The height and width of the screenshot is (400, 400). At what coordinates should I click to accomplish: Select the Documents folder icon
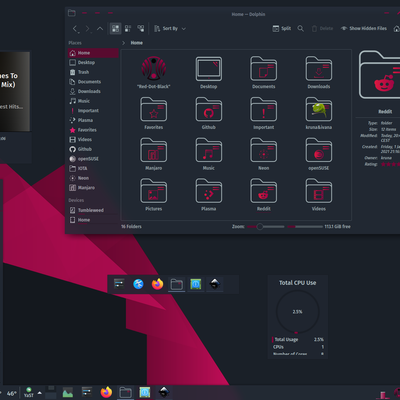click(264, 68)
